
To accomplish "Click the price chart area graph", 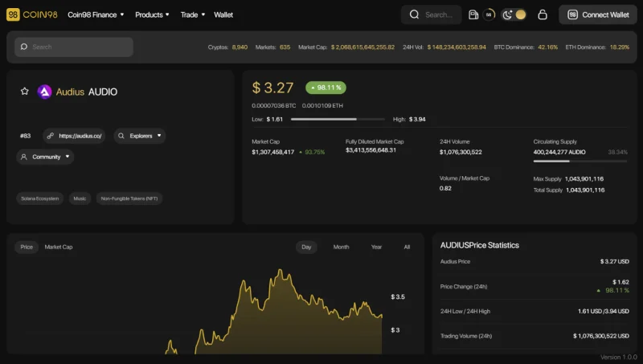I will [x=274, y=312].
